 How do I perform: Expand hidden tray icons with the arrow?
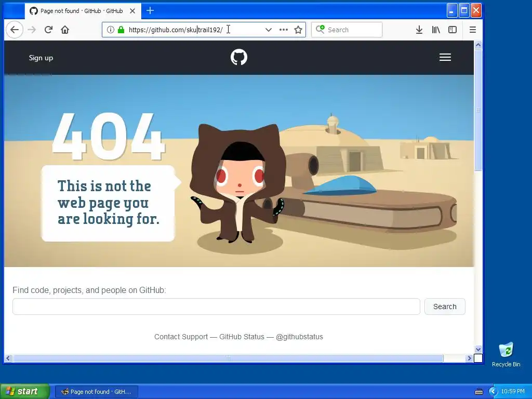tap(493, 392)
